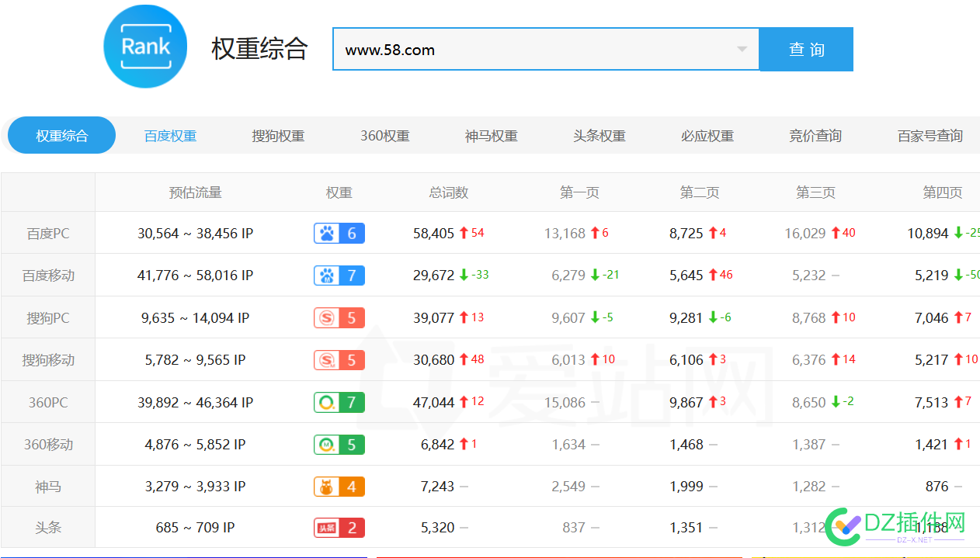Click the Sogou mobile weight 5 badge
Viewport: 980px width, 558px height.
pyautogui.click(x=339, y=360)
